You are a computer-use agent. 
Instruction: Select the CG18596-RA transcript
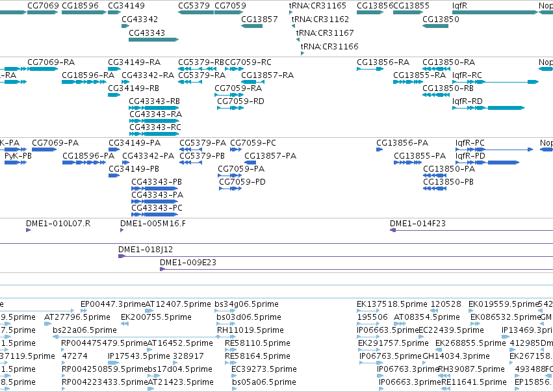tap(84, 82)
